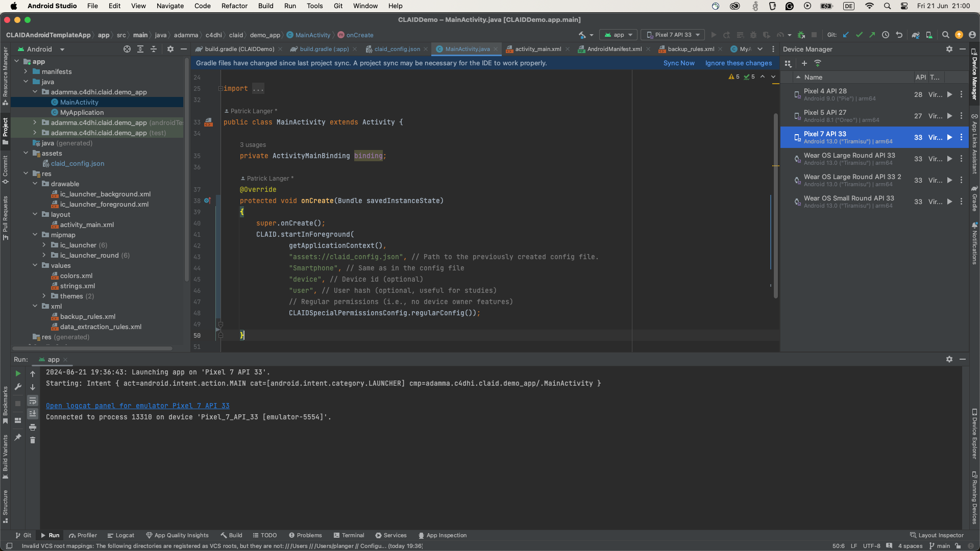Click Sync Project with Gradle Files icon
980x551 pixels.
point(916,35)
